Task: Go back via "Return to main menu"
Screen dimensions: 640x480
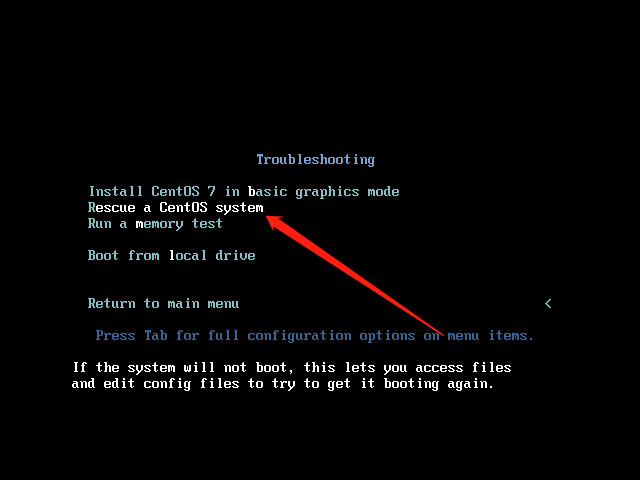Action: [x=163, y=303]
